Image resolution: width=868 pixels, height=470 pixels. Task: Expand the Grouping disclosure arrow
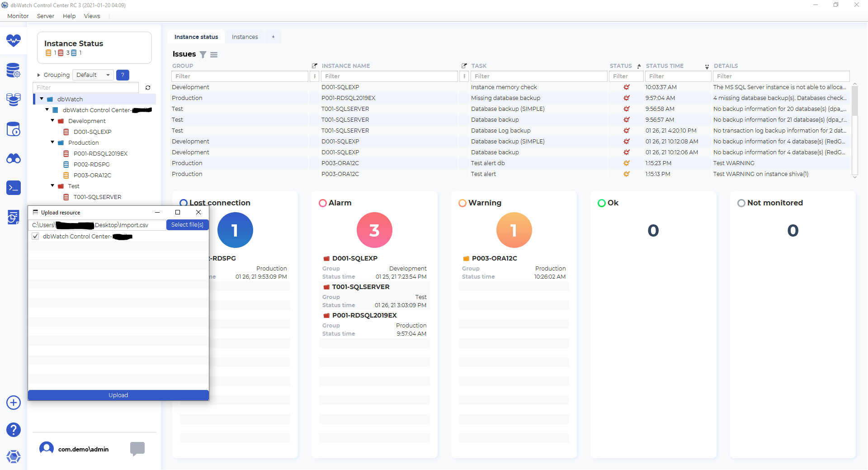39,75
